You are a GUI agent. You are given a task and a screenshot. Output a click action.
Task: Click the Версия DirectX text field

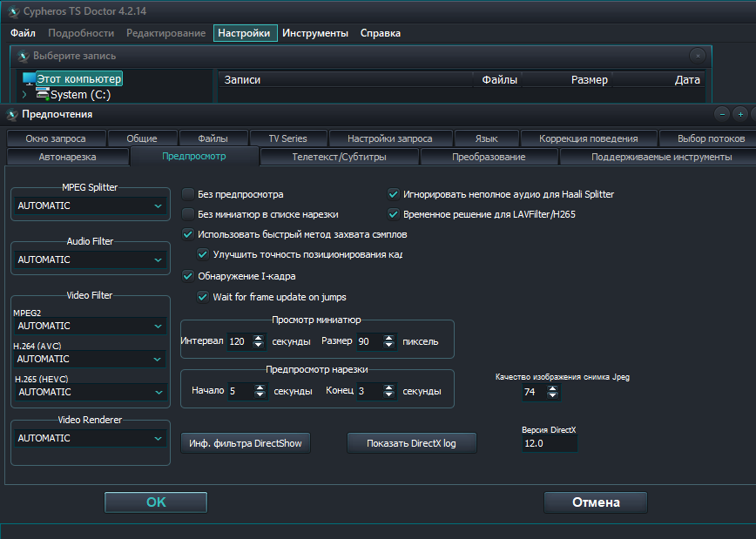coord(549,443)
